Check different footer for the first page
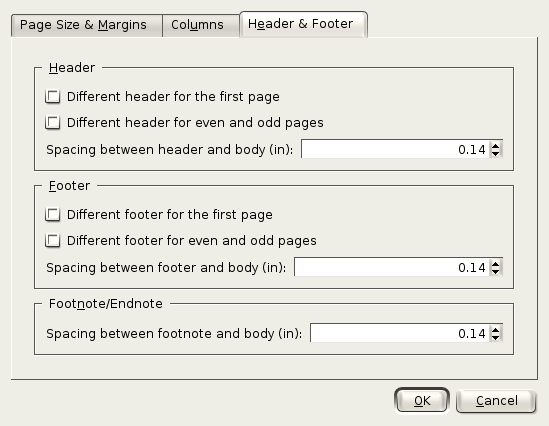Viewport: 549px width, 426px height. [x=53, y=214]
